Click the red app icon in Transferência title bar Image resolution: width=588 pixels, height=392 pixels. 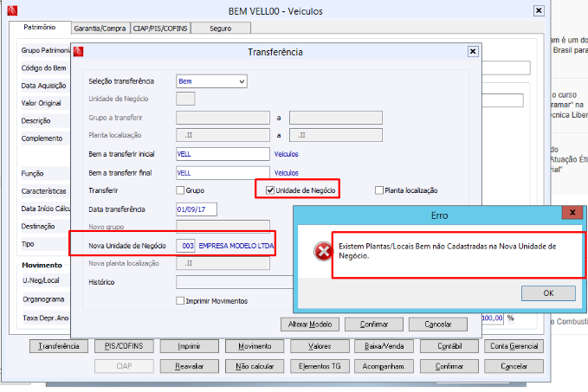click(x=79, y=51)
